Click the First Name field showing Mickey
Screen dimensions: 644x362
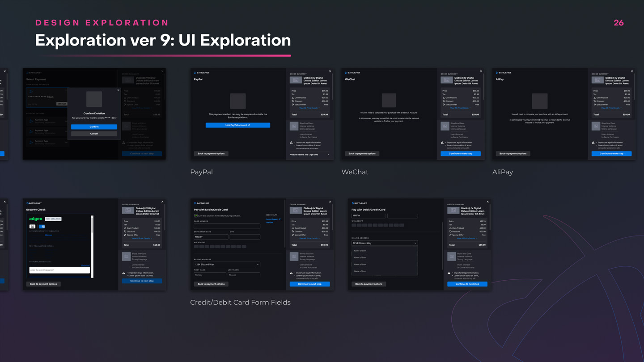point(210,275)
